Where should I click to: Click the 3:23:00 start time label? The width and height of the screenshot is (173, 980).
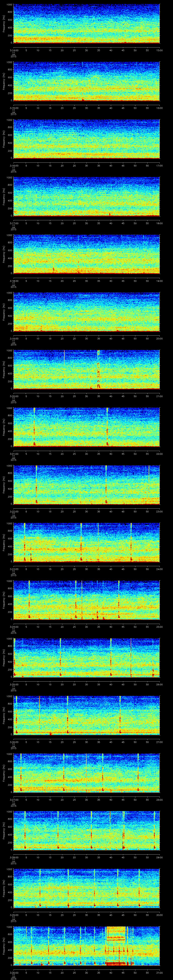[14, 569]
